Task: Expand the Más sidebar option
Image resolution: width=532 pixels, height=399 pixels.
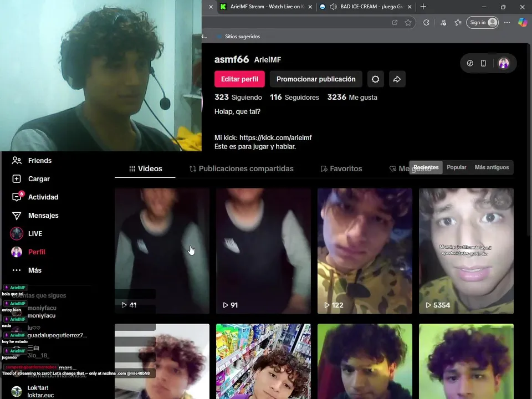Action: [27, 270]
